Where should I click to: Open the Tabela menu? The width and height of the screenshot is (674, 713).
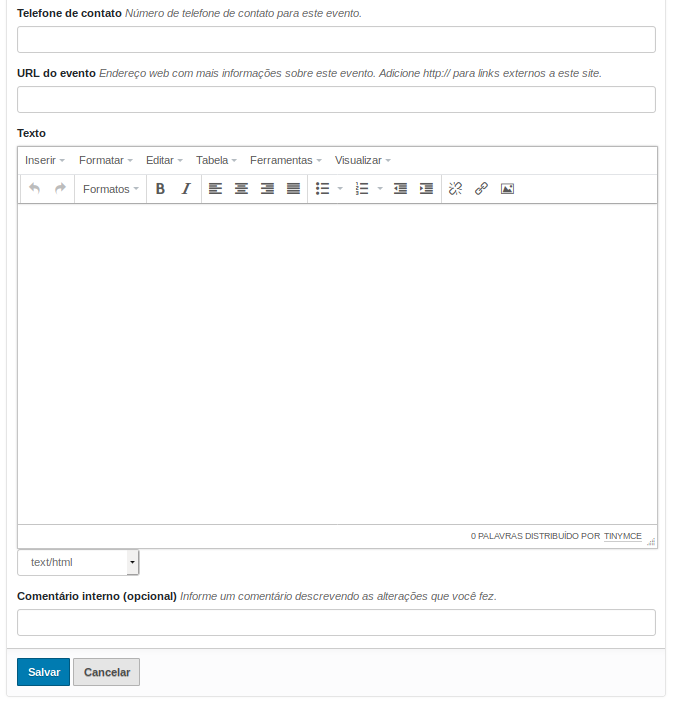coord(216,160)
